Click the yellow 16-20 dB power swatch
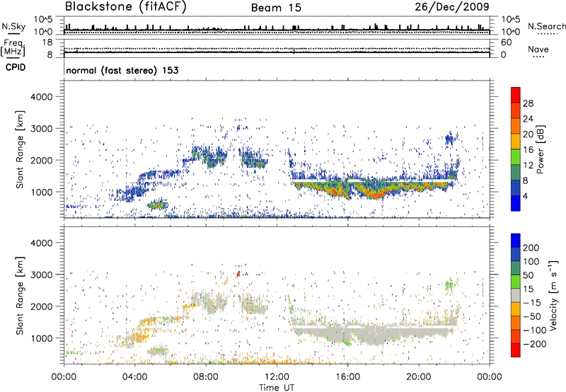The height and width of the screenshot is (392, 566). tap(516, 141)
